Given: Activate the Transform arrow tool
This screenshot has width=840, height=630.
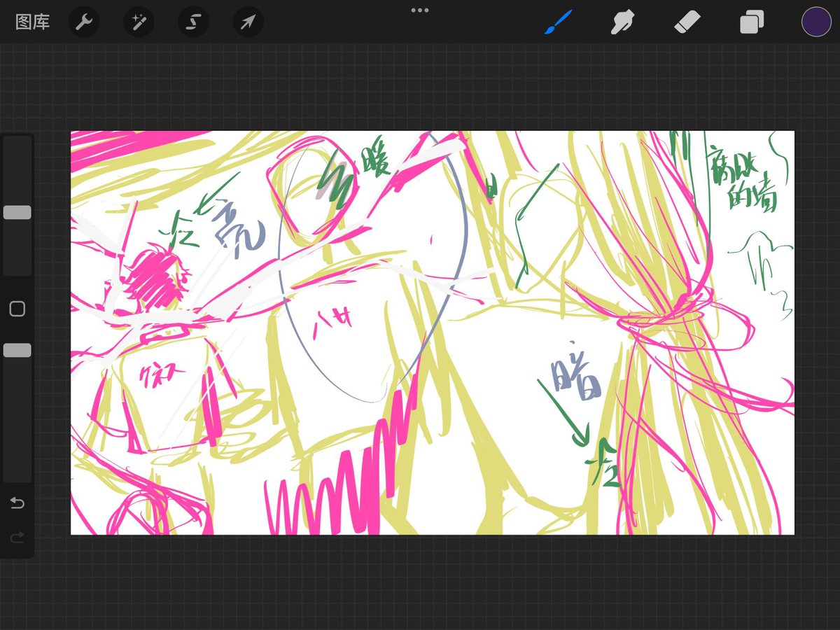Looking at the screenshot, I should tap(248, 22).
